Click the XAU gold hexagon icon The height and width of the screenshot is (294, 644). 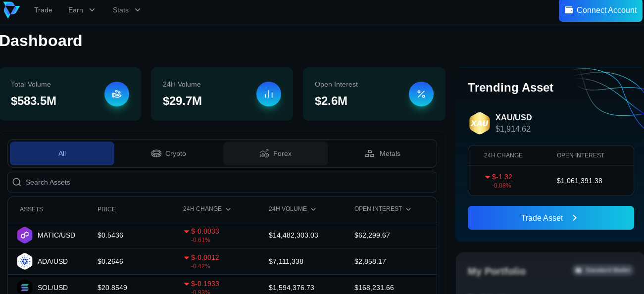point(480,123)
